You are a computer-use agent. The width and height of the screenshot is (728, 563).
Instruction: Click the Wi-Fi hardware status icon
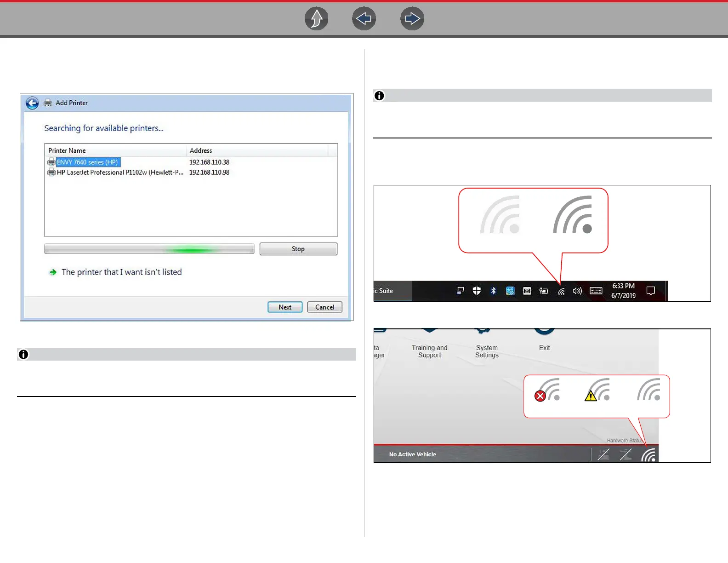(x=649, y=455)
